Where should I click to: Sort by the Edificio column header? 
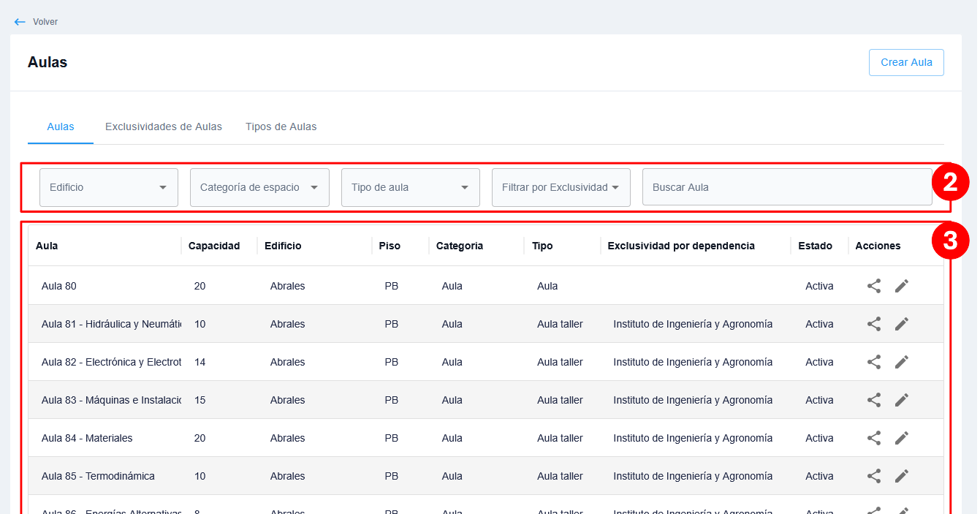283,246
